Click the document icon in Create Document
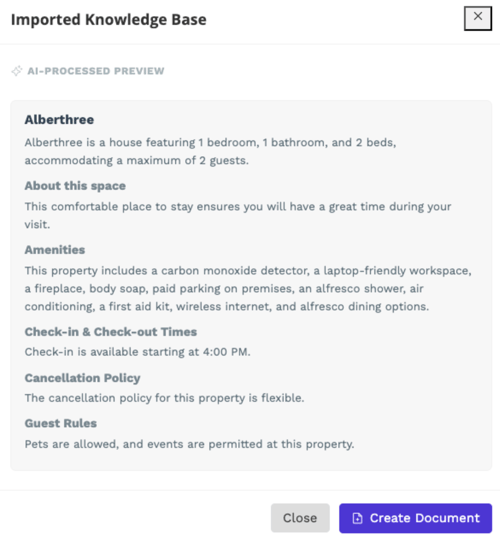This screenshot has width=500, height=541. (x=357, y=518)
